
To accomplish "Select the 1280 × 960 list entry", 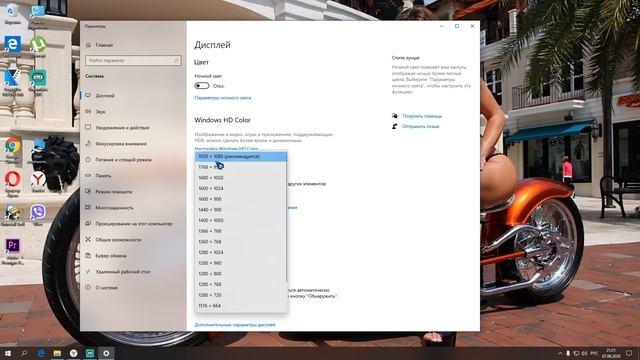I will (241, 263).
